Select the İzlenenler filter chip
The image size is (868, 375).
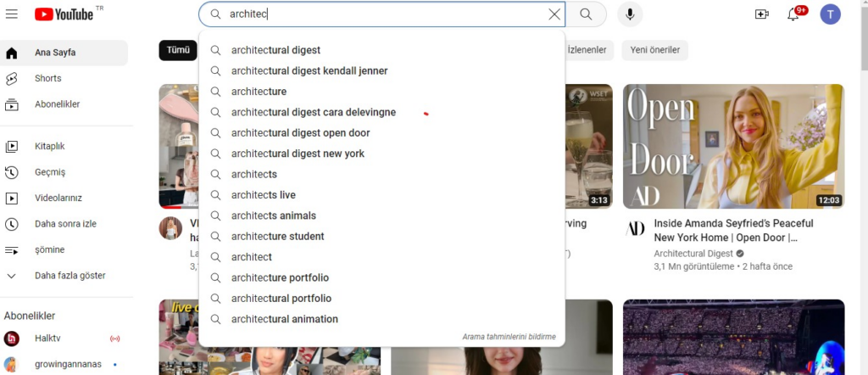tap(587, 50)
